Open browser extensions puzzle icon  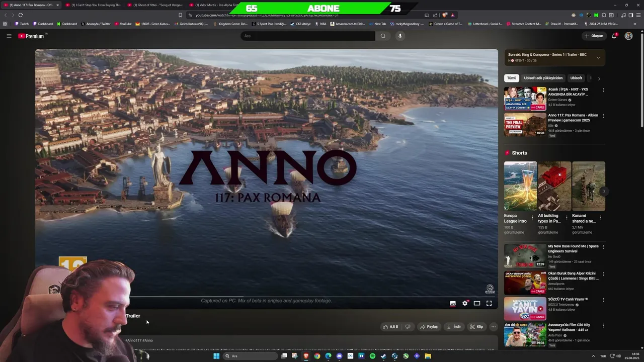pos(604,15)
